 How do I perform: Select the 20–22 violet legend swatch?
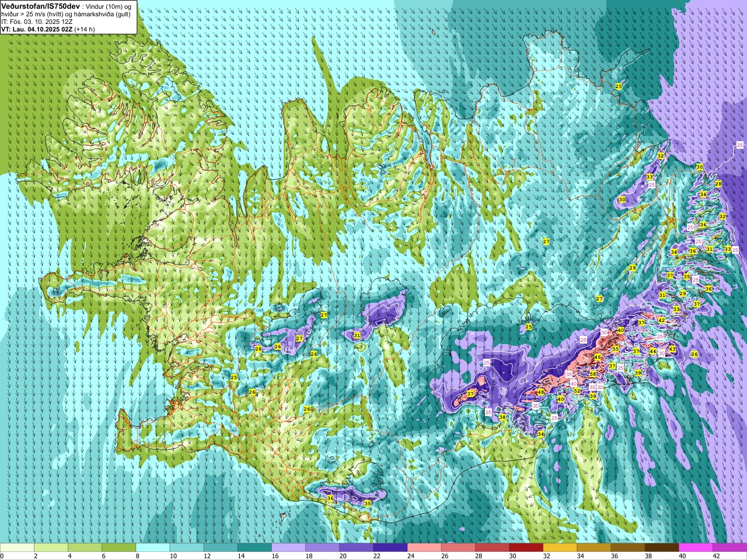pos(357,548)
